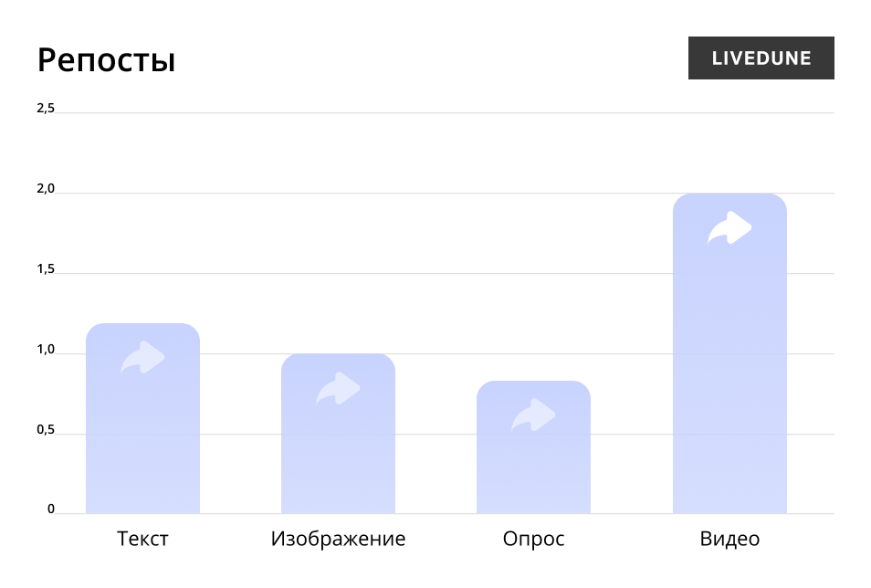Click the share arrow icon on Опрос bar
The image size is (871, 588).
click(x=533, y=415)
